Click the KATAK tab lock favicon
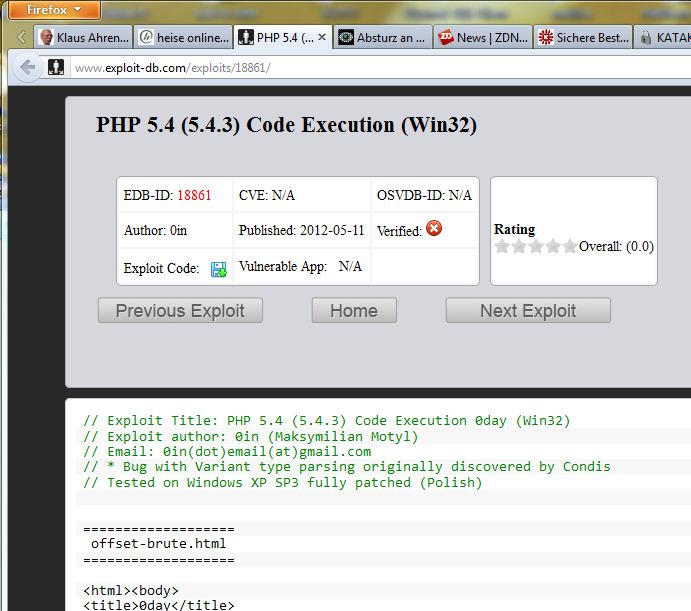Viewport: 691px width, 611px height. [x=646, y=37]
